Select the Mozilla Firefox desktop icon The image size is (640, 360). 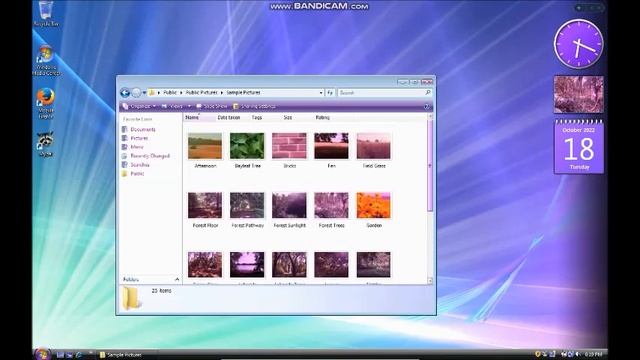(46, 104)
